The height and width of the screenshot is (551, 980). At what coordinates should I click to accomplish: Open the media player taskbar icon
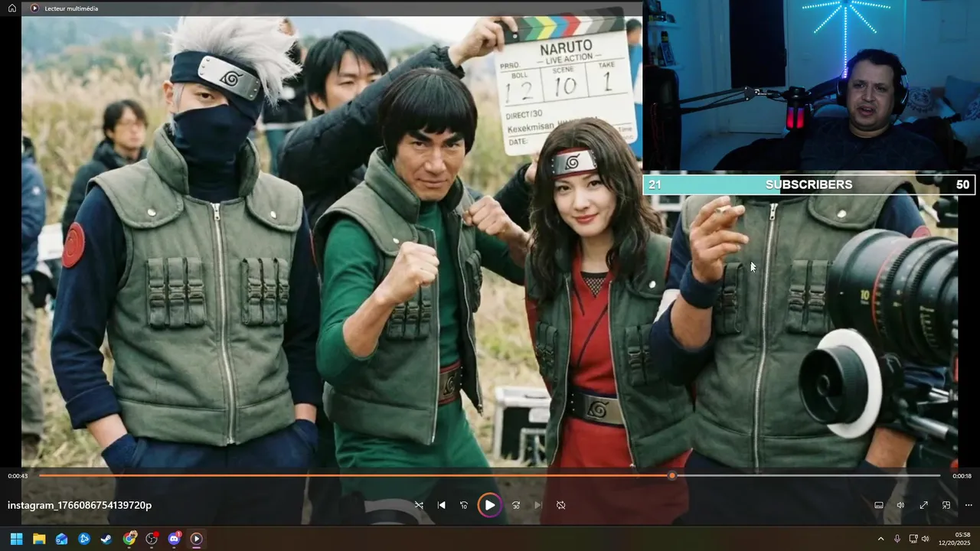(196, 539)
